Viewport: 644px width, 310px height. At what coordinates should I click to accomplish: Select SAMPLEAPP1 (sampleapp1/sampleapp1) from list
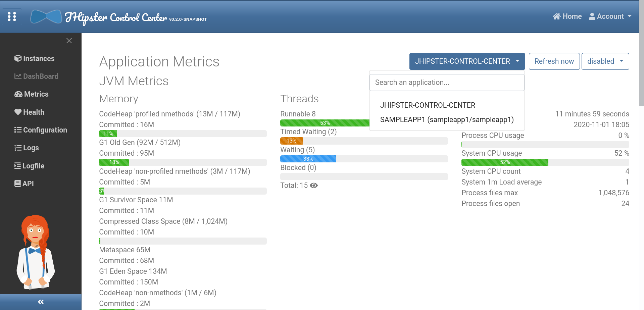pos(447,120)
